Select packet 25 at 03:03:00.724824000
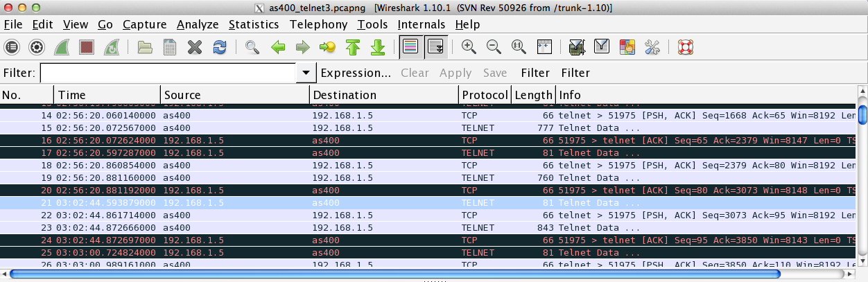The height and width of the screenshot is (282, 868). tap(428, 252)
